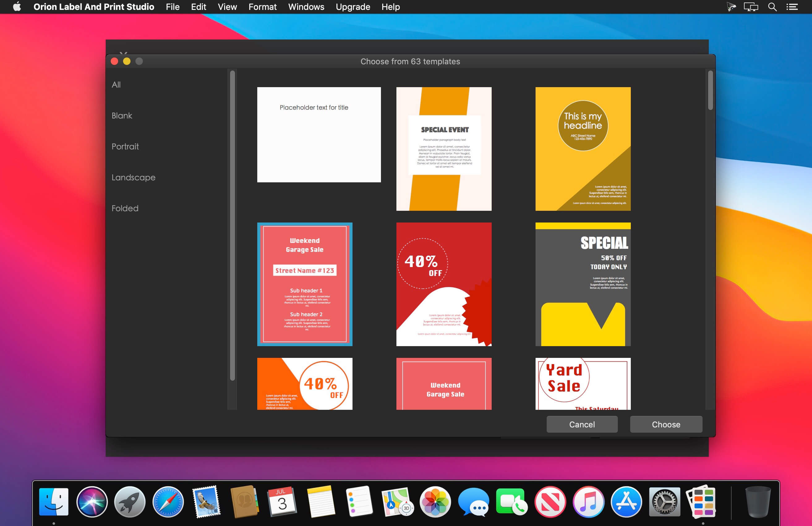The width and height of the screenshot is (812, 526).
Task: Open the Help menu
Action: (391, 7)
